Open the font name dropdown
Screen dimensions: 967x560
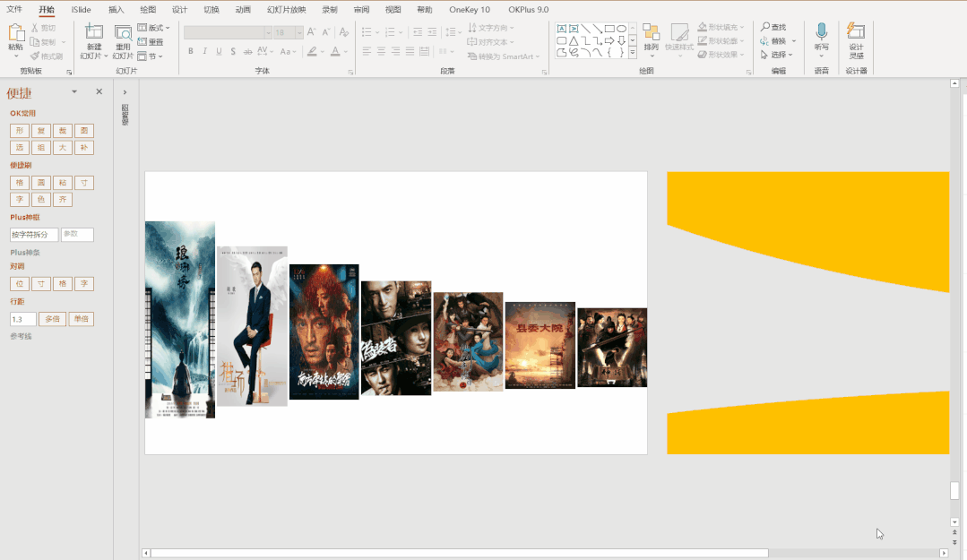(268, 32)
